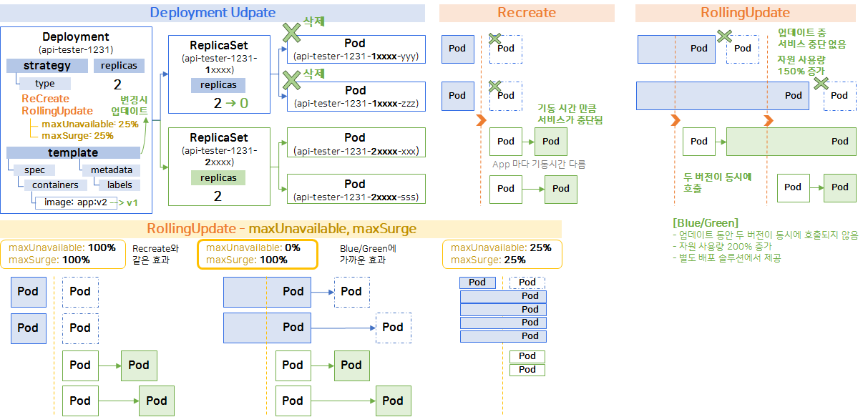Select the 'containers' node
Image resolution: width=868 pixels, height=417 pixels.
pos(56,185)
